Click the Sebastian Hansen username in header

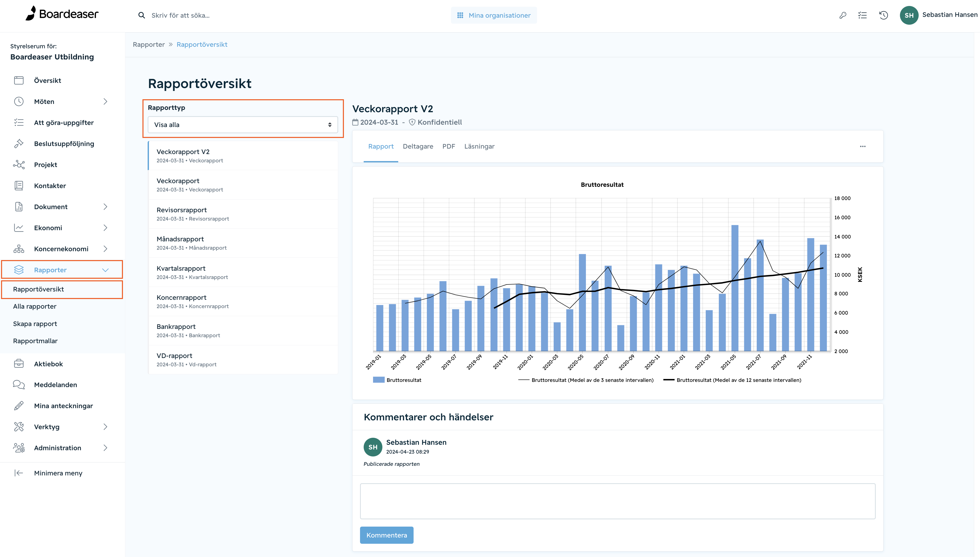[x=949, y=15]
